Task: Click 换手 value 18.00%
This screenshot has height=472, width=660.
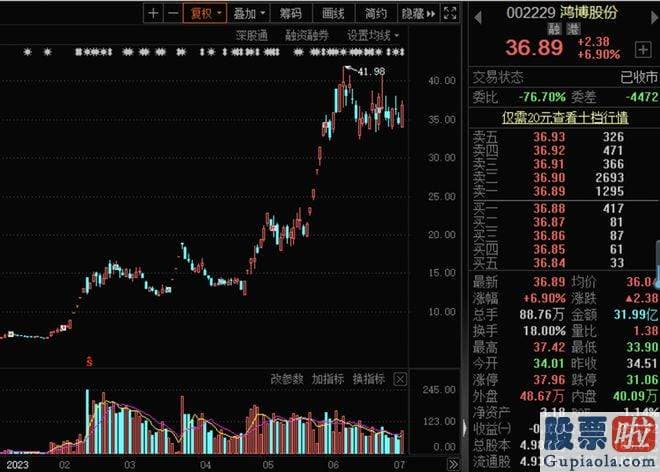Action: pos(544,331)
